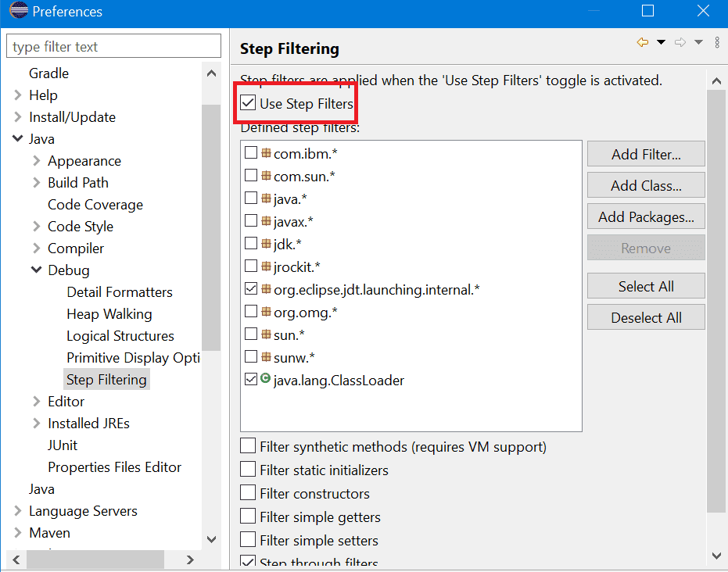Click the forward navigation arrow icon
728x572 pixels.
click(680, 42)
